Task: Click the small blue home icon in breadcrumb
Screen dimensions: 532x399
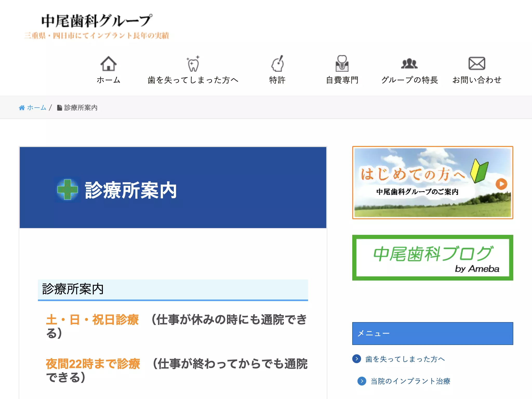Action: point(22,108)
